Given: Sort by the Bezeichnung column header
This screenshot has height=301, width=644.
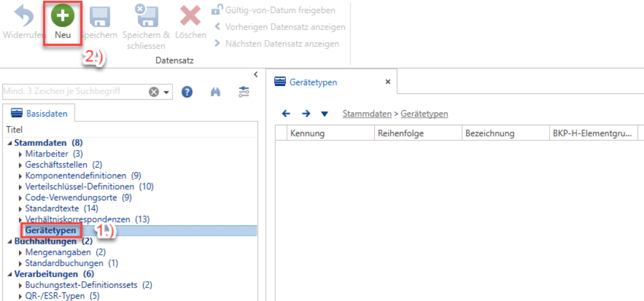Looking at the screenshot, I should click(506, 133).
